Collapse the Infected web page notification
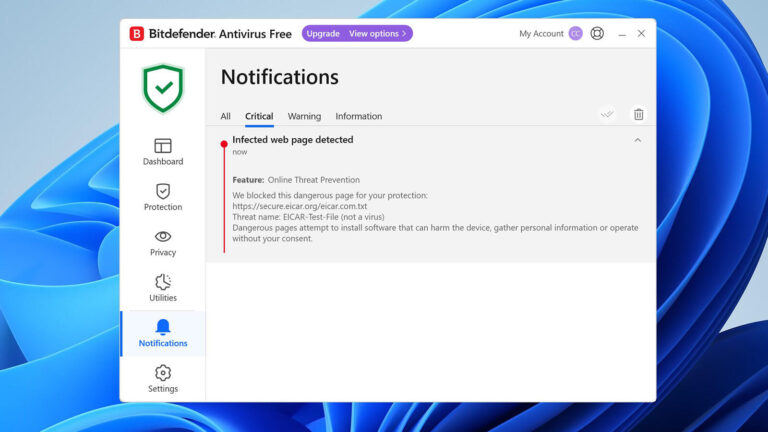This screenshot has height=432, width=768. click(638, 141)
